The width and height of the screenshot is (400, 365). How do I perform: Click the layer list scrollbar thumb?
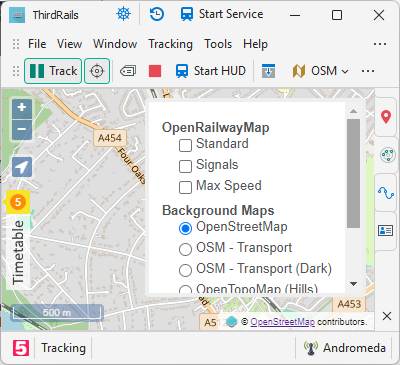[353, 173]
